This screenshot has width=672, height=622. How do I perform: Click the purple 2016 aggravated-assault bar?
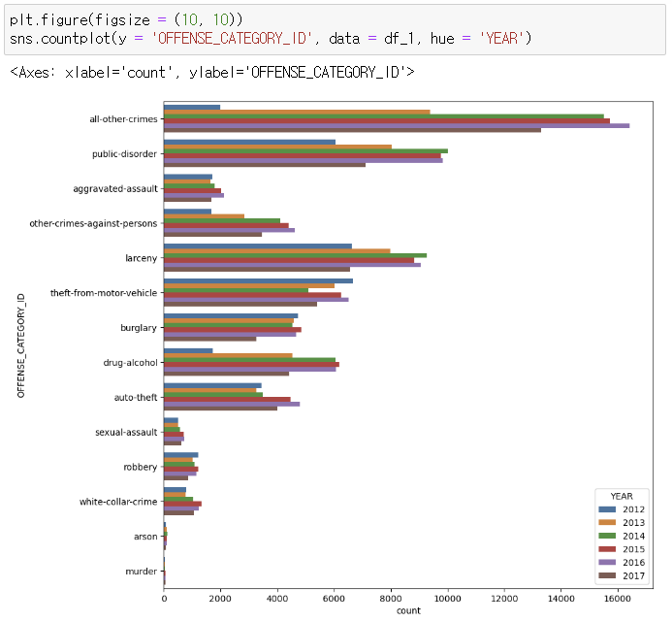pyautogui.click(x=194, y=196)
